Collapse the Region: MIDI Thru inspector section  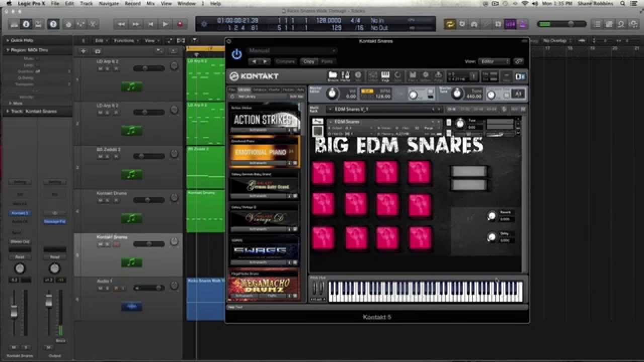click(8, 50)
